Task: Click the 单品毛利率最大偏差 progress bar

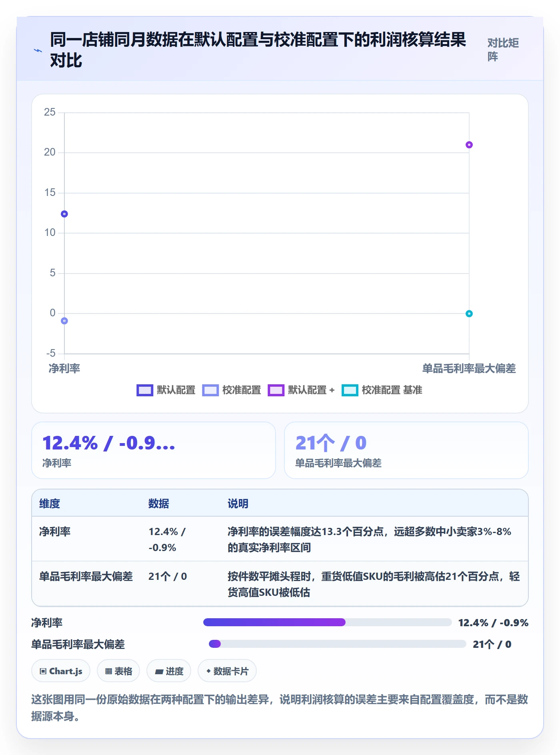Action: click(x=337, y=644)
